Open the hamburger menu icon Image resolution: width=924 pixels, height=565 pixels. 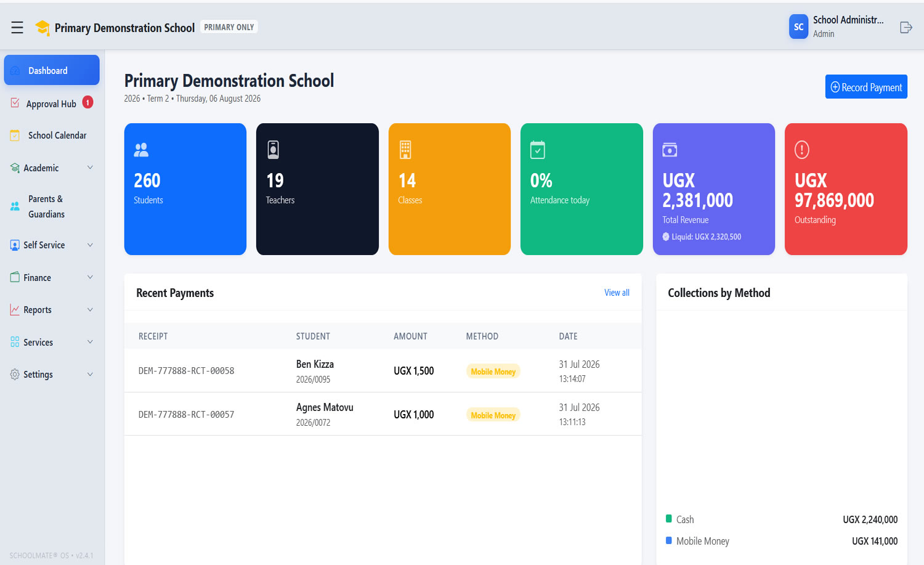click(x=17, y=27)
